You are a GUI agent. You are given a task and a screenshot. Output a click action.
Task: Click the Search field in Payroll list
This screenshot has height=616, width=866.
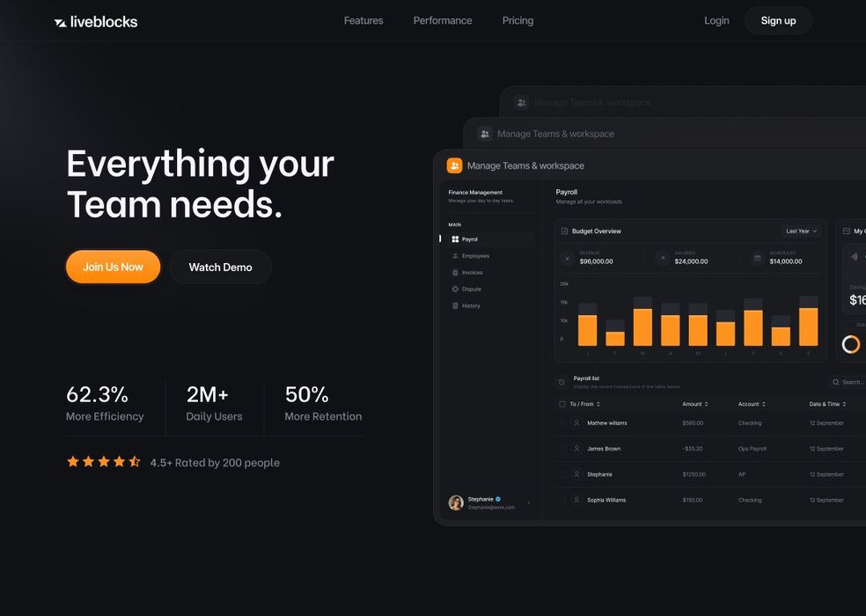pos(848,383)
